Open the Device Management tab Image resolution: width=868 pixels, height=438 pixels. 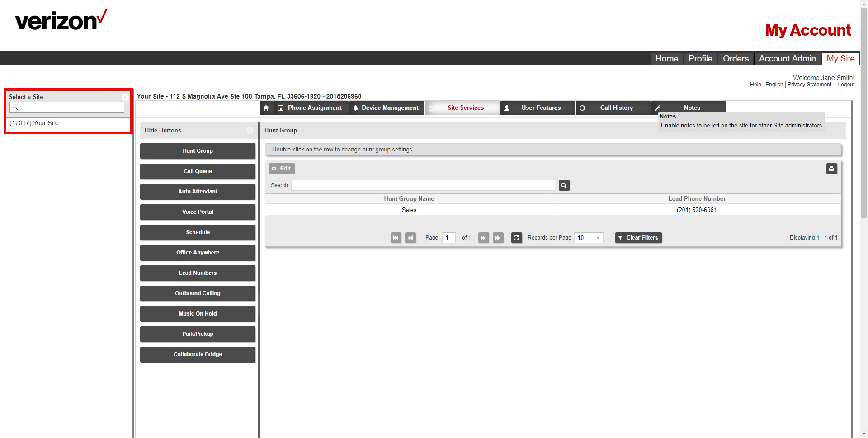click(387, 108)
